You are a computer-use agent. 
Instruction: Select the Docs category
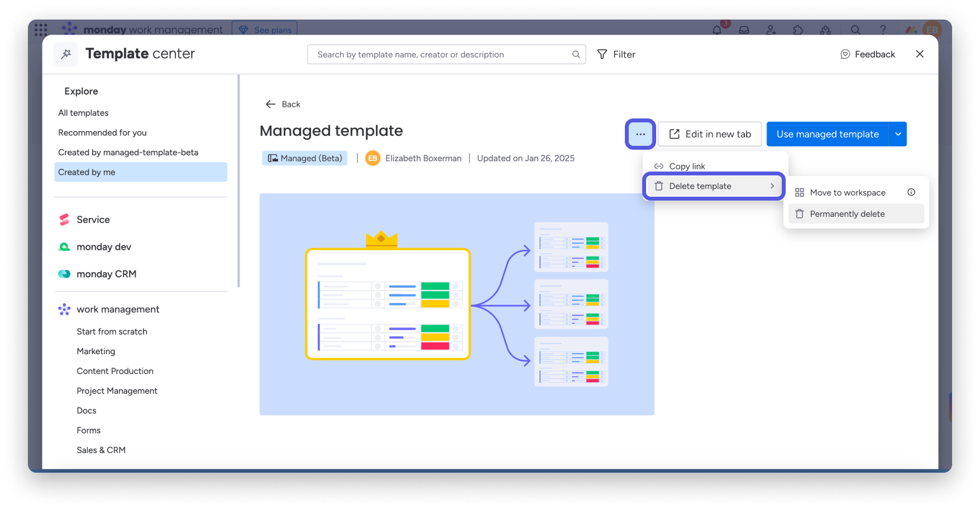[x=87, y=411]
